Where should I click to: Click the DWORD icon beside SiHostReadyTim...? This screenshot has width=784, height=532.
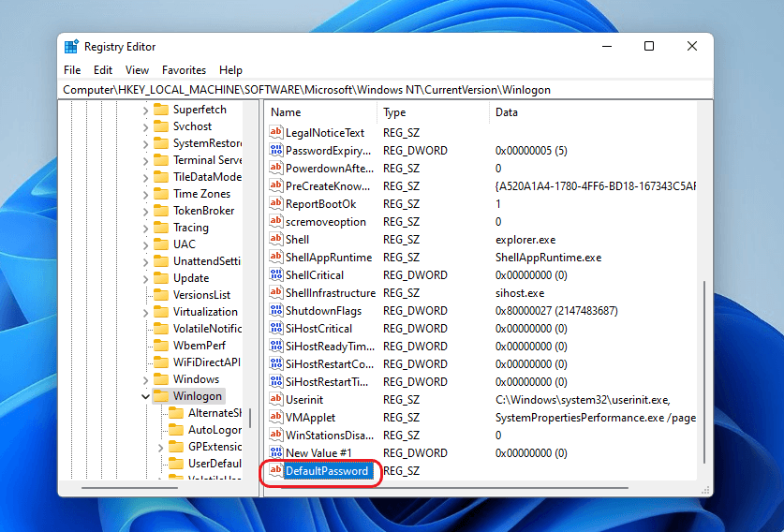pos(276,346)
